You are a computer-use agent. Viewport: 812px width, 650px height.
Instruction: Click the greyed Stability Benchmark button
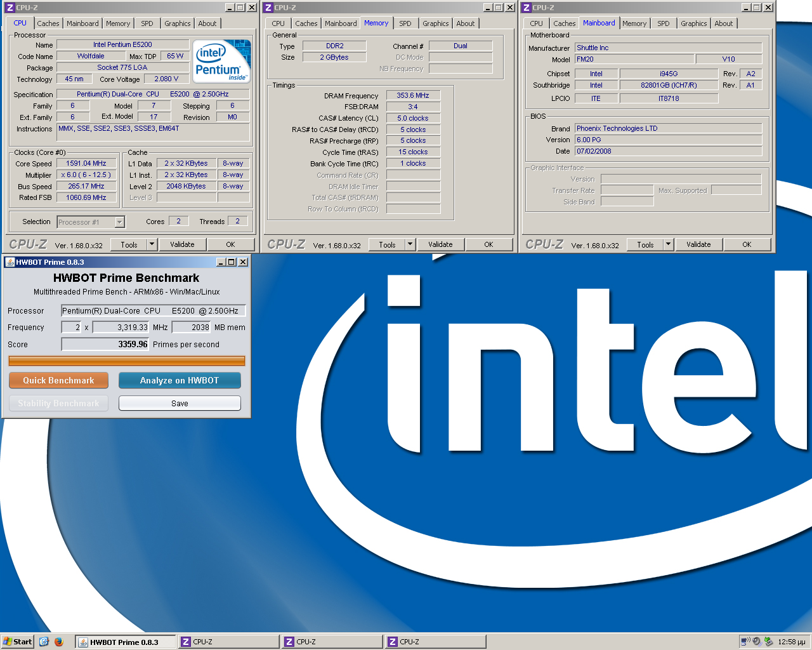pos(58,403)
